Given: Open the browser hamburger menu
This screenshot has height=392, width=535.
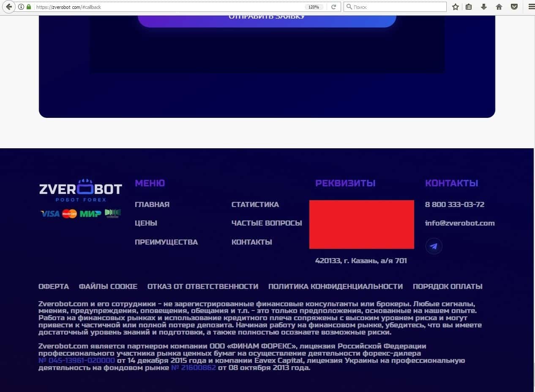Looking at the screenshot, I should [531, 7].
